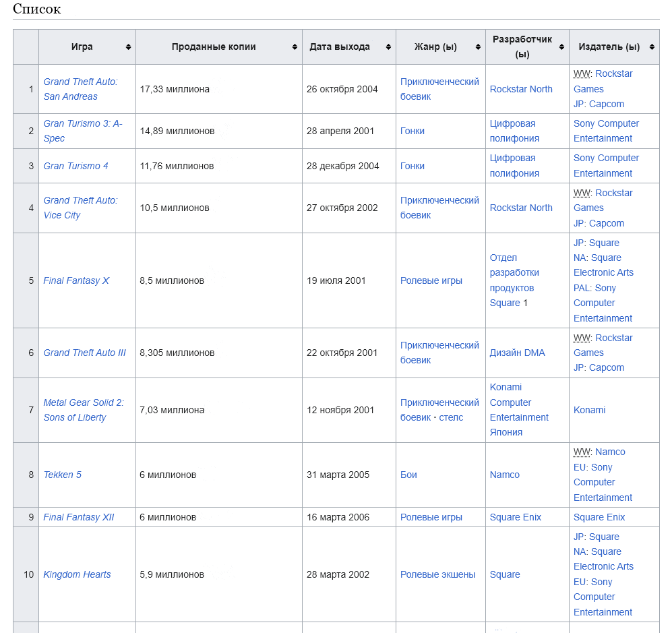
Task: Select the date 19 июля 2001
Action: [x=336, y=280]
